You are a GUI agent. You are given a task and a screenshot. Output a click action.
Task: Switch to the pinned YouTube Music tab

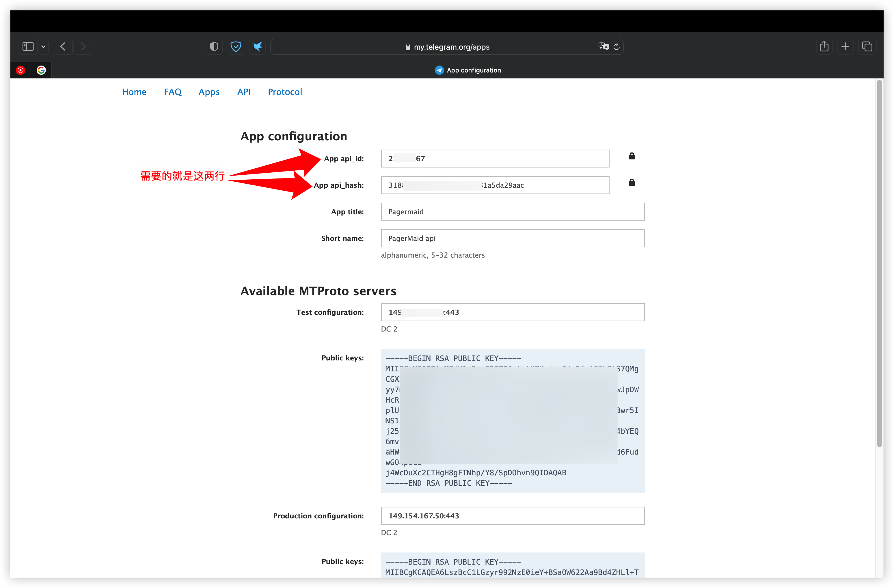21,70
